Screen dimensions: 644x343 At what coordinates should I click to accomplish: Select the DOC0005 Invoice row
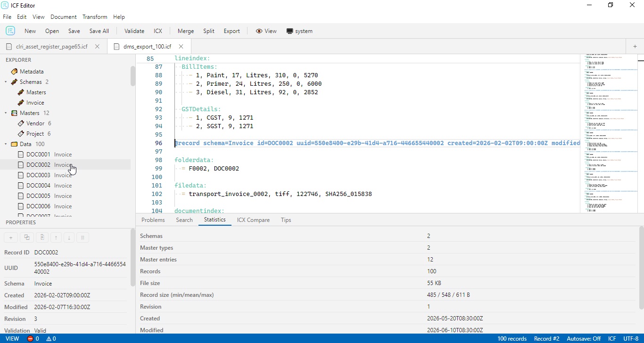[65, 196]
